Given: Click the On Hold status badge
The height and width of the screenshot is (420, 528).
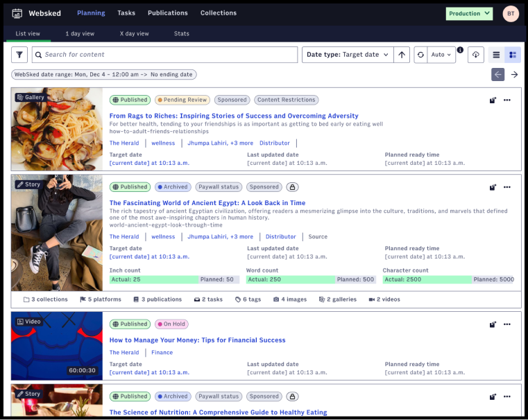Looking at the screenshot, I should click(x=171, y=324).
